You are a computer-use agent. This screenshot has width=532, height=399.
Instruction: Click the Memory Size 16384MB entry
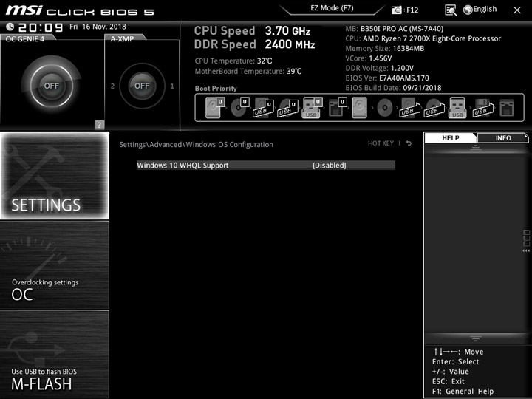(385, 49)
